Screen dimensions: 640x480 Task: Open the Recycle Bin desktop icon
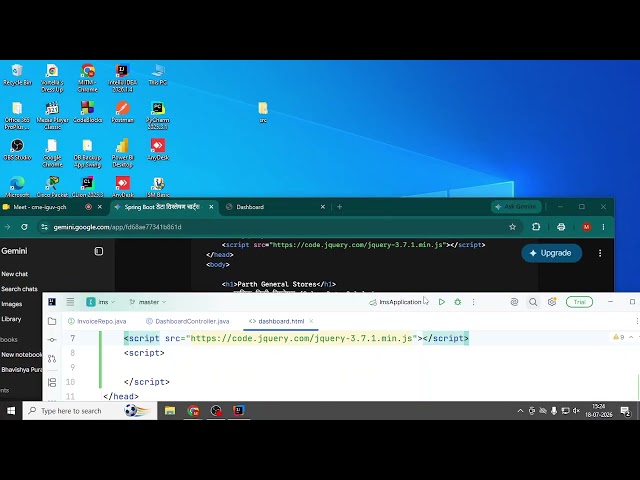click(x=17, y=75)
